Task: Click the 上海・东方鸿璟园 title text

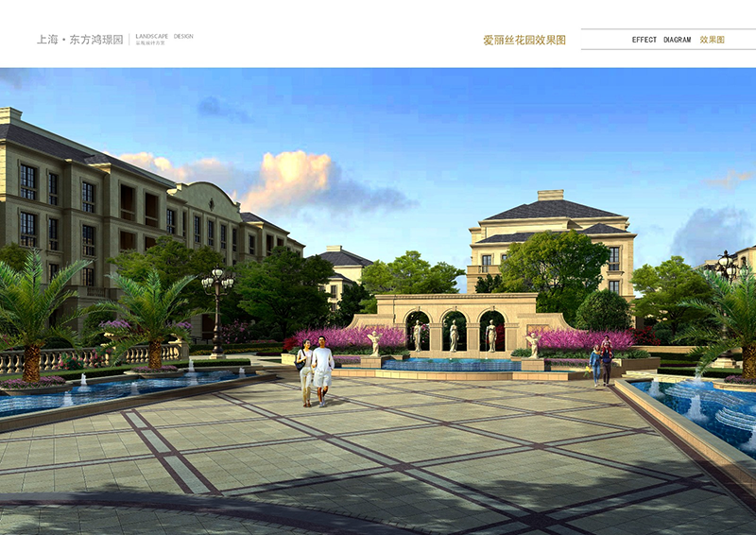Action: pos(79,40)
